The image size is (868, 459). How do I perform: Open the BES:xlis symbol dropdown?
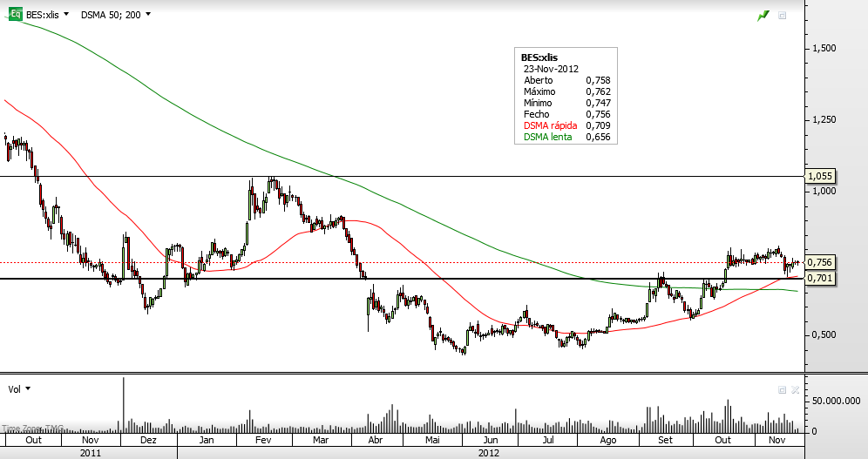pyautogui.click(x=66, y=15)
